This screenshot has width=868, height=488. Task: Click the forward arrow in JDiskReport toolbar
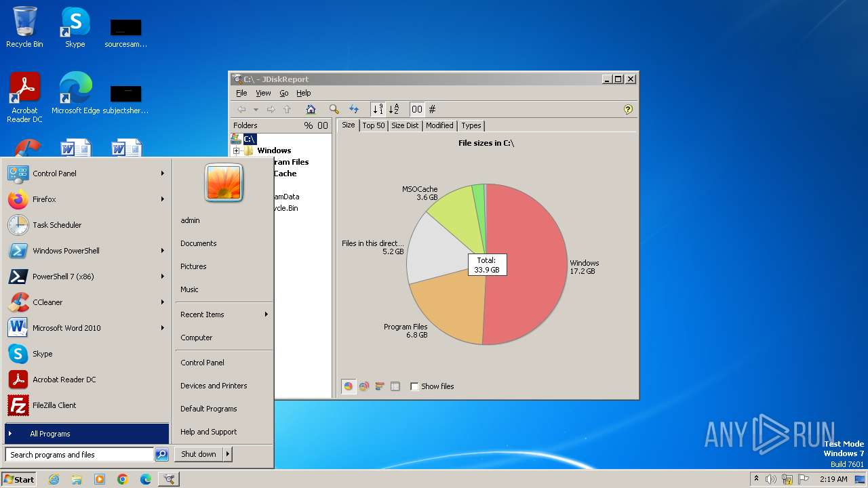(271, 109)
